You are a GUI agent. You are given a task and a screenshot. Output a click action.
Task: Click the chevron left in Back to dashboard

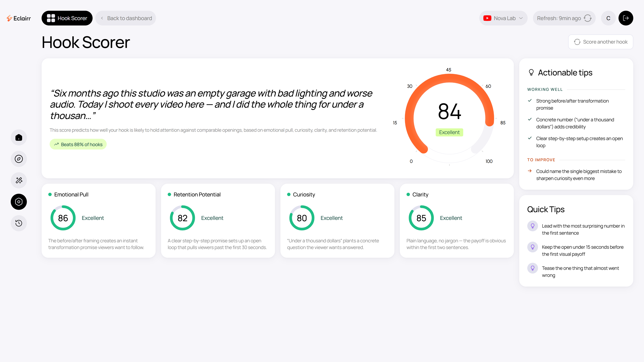pos(102,18)
